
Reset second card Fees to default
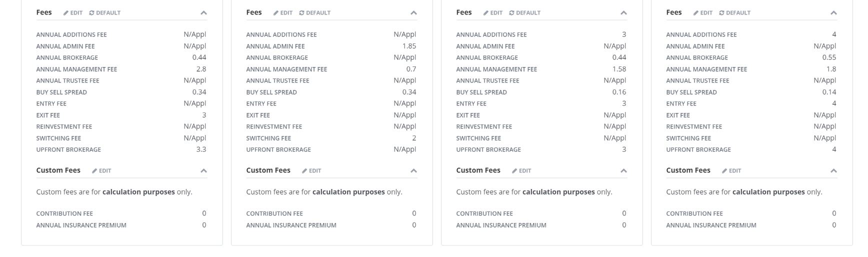[x=315, y=13]
